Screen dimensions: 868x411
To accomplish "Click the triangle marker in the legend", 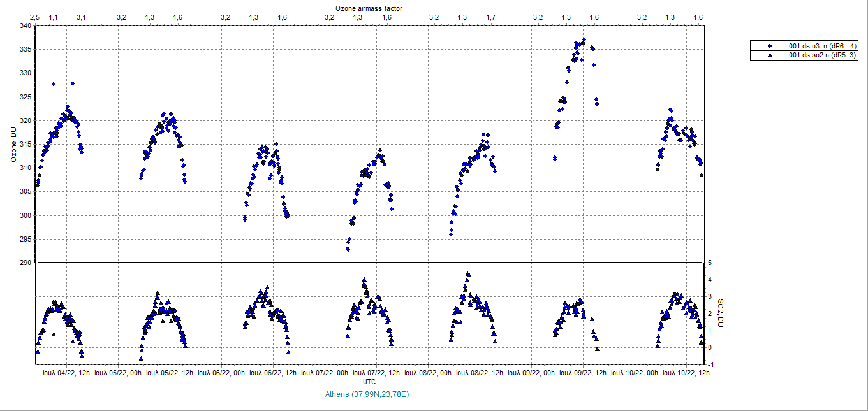I will click(770, 55).
